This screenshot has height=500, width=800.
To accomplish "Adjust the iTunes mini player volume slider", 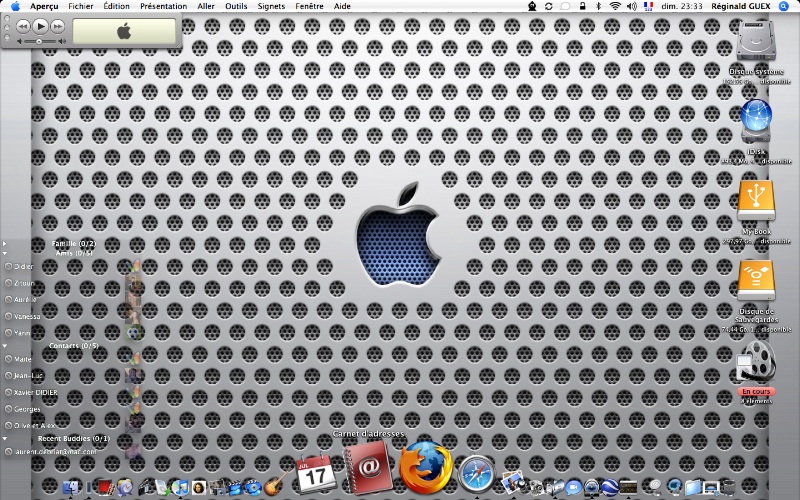I will [x=38, y=42].
